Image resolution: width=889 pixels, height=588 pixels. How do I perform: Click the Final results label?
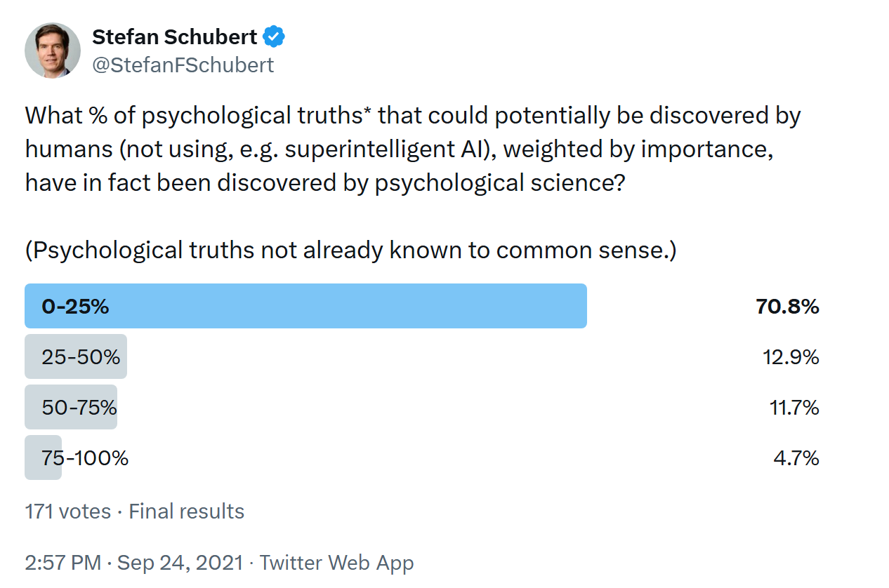(x=187, y=512)
